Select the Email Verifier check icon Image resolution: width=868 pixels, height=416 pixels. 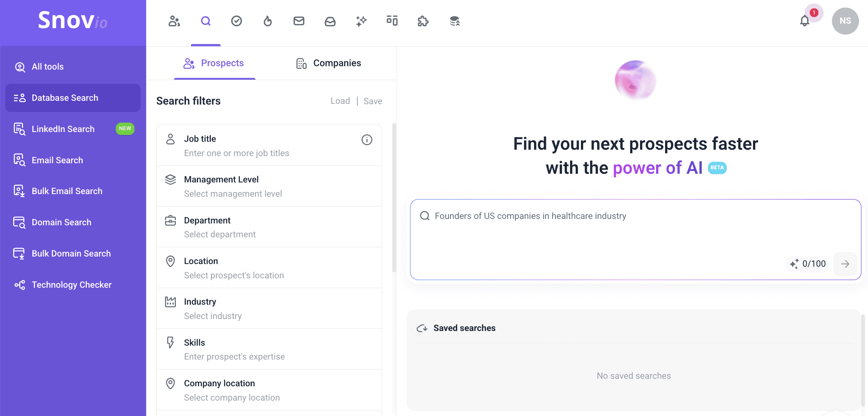point(236,21)
